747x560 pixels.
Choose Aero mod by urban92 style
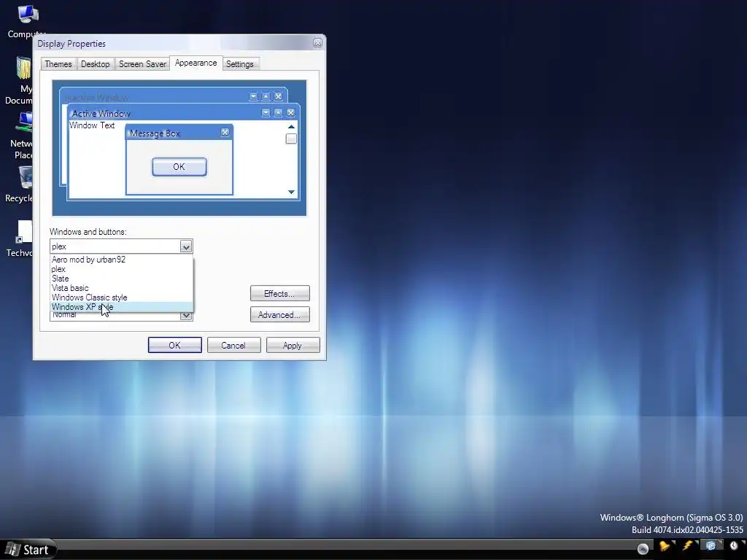tap(122, 260)
